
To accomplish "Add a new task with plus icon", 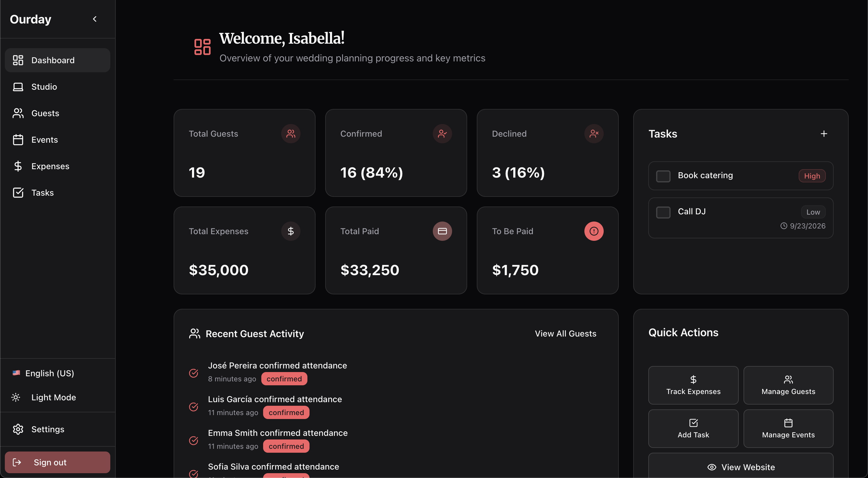I will [x=823, y=134].
